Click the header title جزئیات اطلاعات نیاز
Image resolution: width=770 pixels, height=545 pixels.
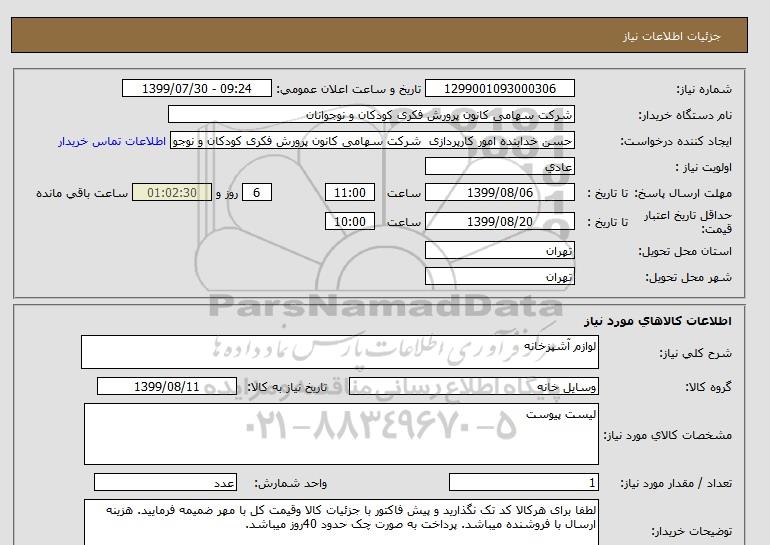[x=671, y=37]
